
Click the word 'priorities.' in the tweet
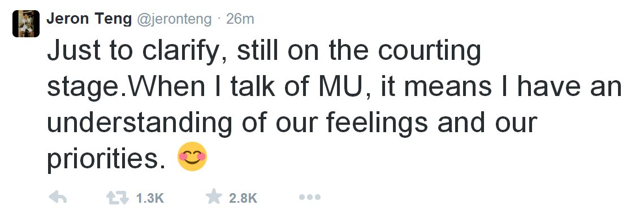click(109, 159)
